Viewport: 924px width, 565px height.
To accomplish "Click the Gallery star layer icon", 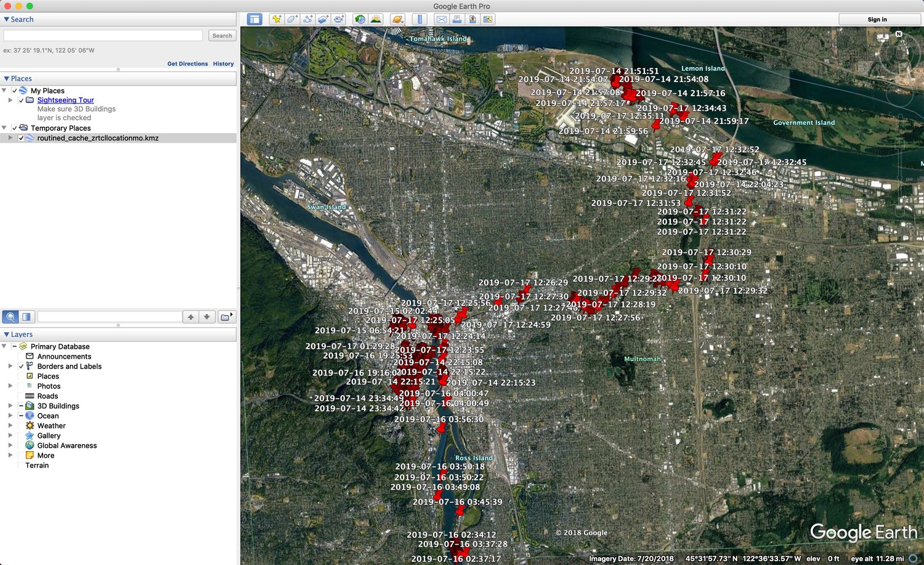I will (x=30, y=436).
